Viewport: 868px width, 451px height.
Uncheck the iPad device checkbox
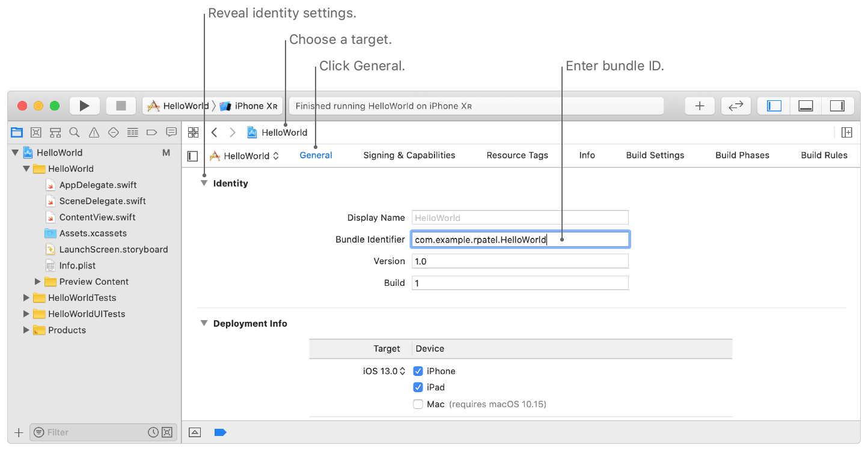click(x=418, y=387)
